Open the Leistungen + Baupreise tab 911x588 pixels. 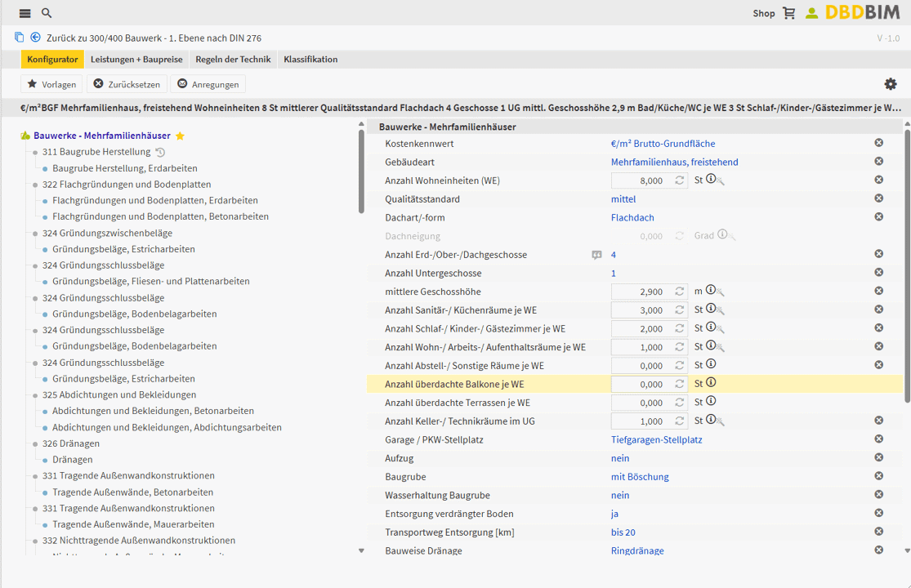click(x=136, y=59)
